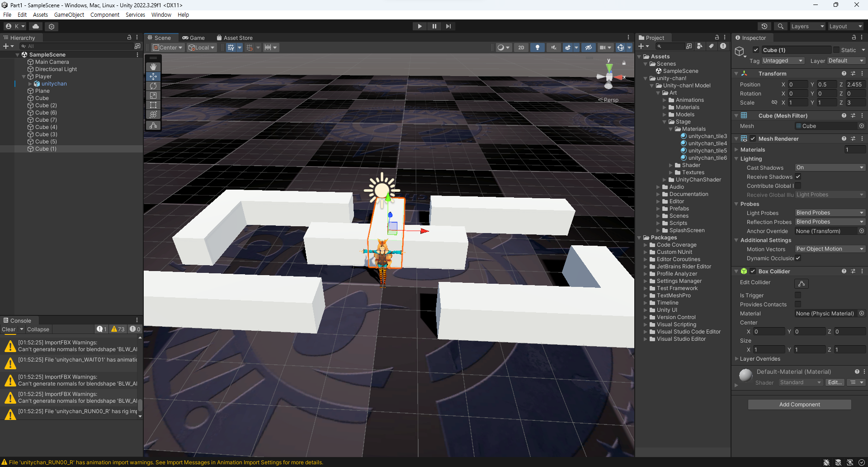868x467 pixels.
Task: Open the custom editor tools icon
Action: pyautogui.click(x=153, y=125)
